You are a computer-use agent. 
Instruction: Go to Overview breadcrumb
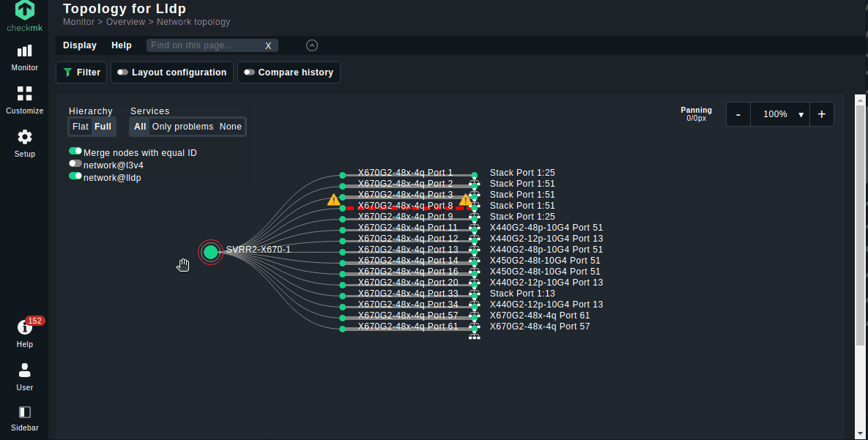click(126, 22)
